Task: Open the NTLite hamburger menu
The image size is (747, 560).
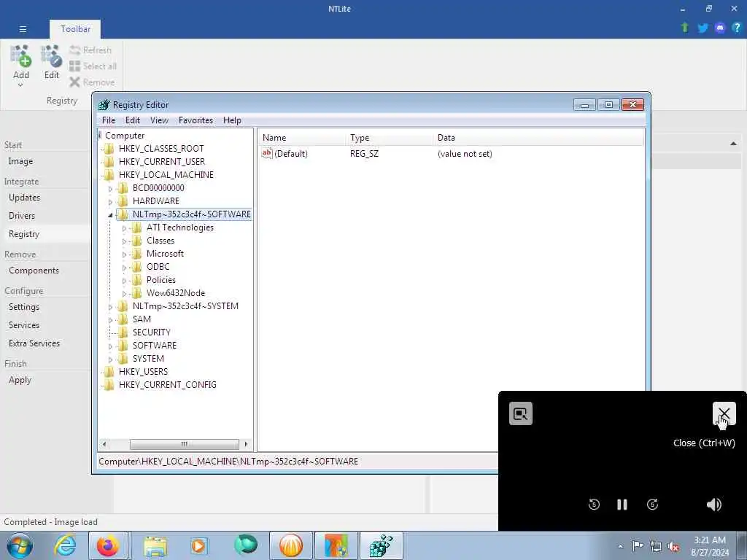Action: point(23,29)
